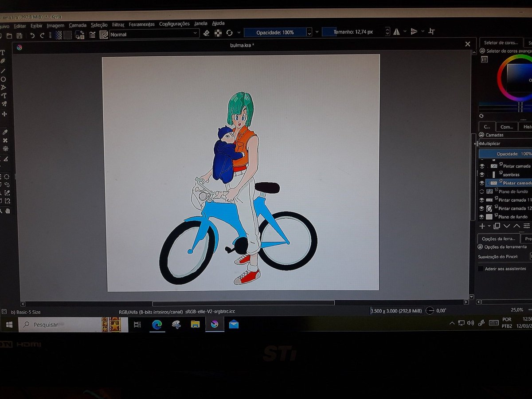Show the hidden Plano de fundo layer
The height and width of the screenshot is (399, 532).
coord(482,192)
